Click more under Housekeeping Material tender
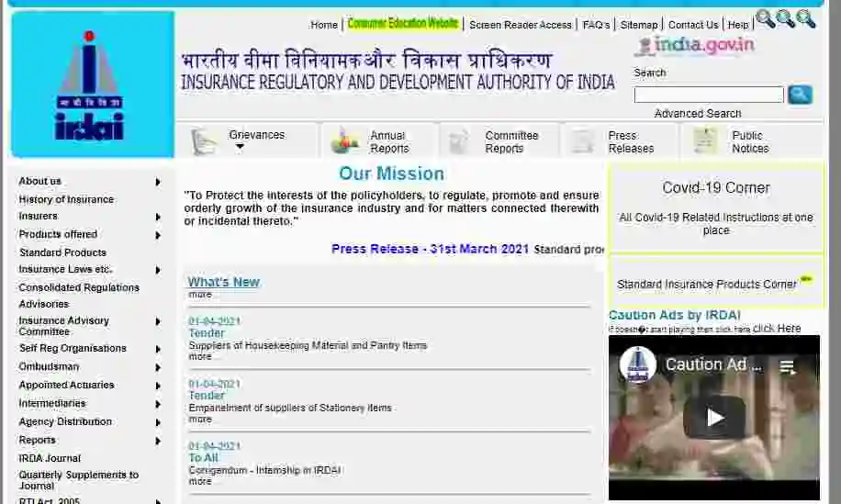 coord(200,357)
